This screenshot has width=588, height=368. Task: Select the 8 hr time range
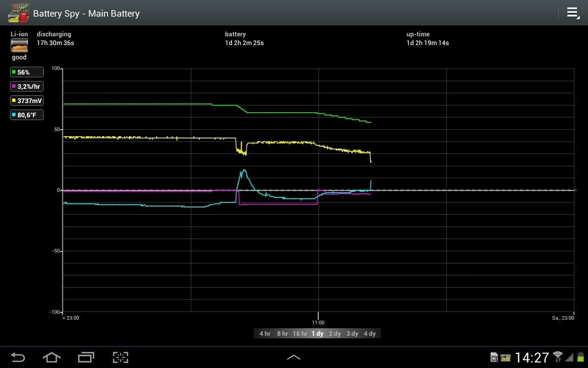(283, 333)
